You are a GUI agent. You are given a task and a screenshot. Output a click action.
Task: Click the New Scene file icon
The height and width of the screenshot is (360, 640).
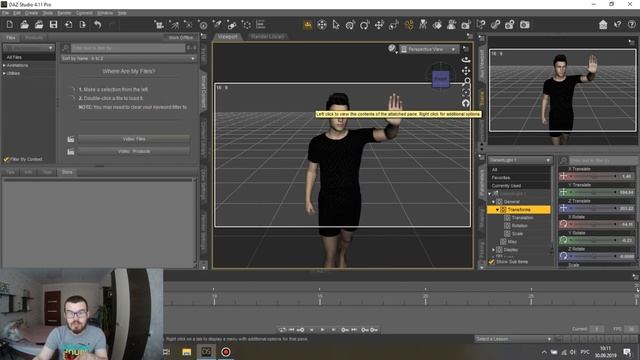click(x=10, y=25)
